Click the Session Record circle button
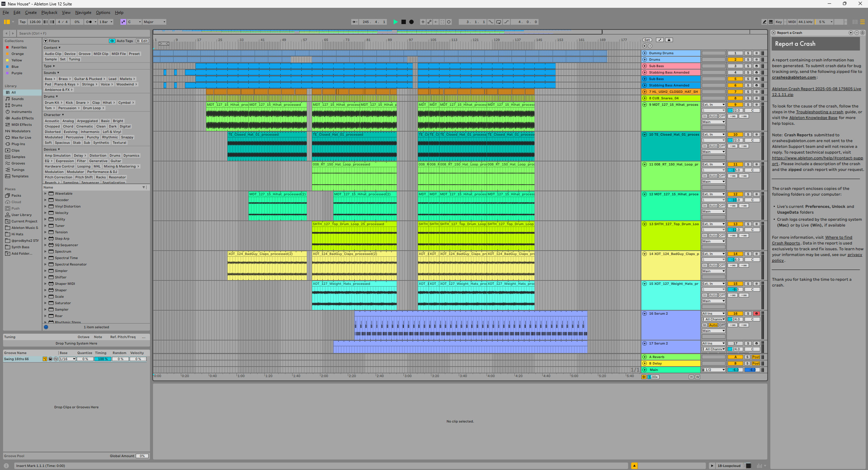 (x=449, y=22)
